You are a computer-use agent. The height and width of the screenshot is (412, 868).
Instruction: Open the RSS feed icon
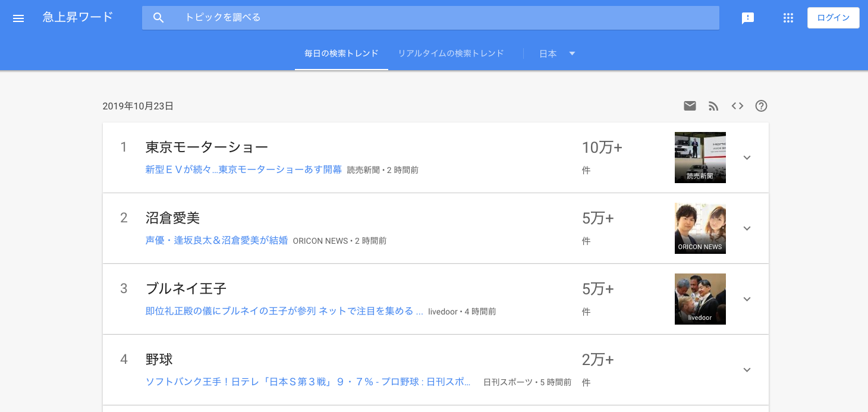(x=713, y=106)
